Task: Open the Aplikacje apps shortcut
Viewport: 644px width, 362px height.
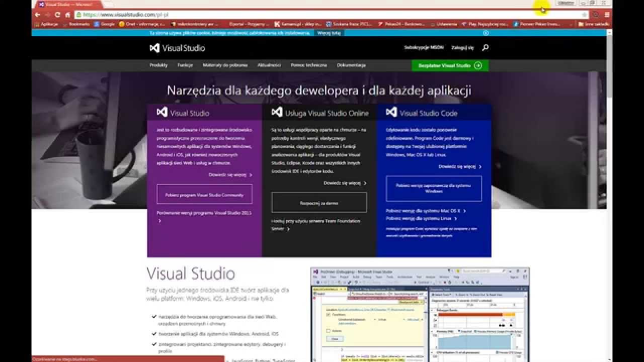Action: tap(46, 24)
